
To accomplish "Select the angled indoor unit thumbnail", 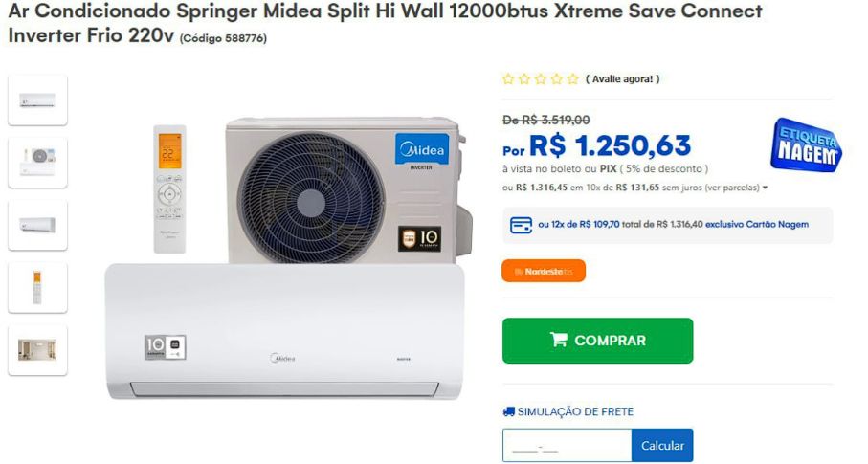I will (x=37, y=226).
